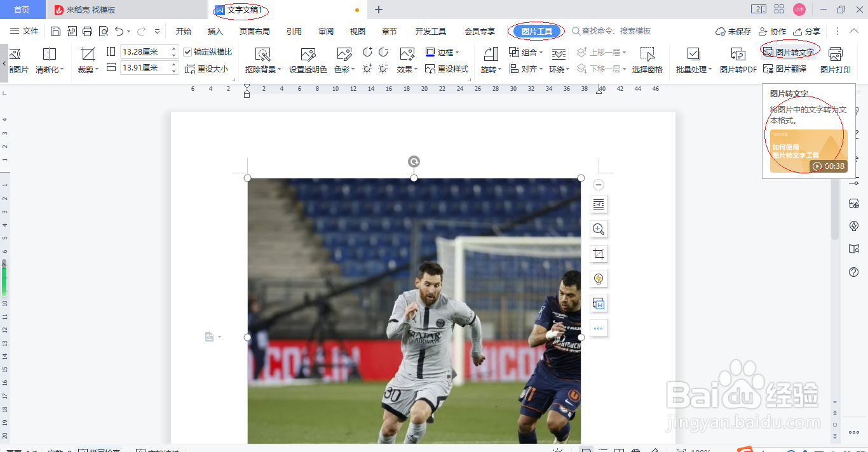Screen dimensions: 868x452
Task: Click the 协作 (collaborate) button
Action: click(x=772, y=31)
